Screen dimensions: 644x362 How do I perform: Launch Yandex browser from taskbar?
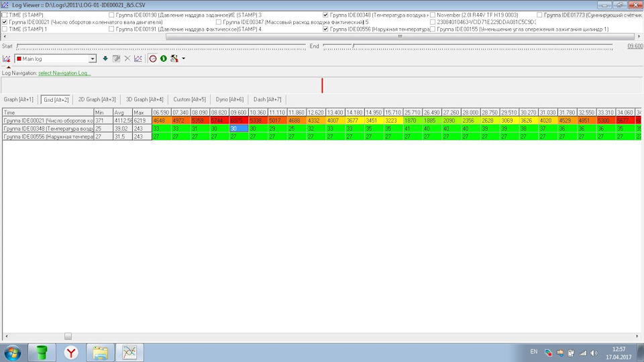tap(71, 353)
